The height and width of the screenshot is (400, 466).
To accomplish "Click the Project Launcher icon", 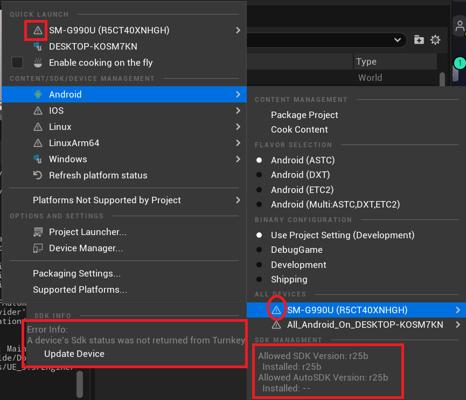I will [x=38, y=232].
